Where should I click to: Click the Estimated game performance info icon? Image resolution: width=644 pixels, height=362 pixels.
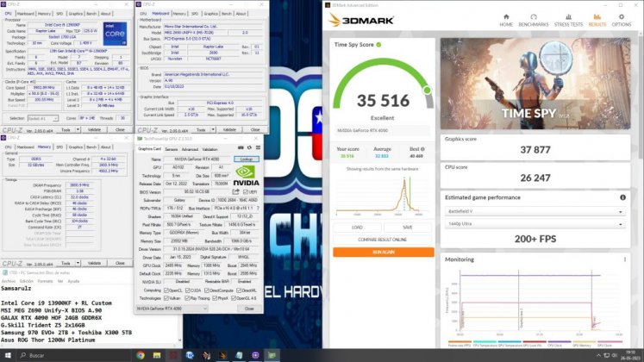tap(622, 197)
